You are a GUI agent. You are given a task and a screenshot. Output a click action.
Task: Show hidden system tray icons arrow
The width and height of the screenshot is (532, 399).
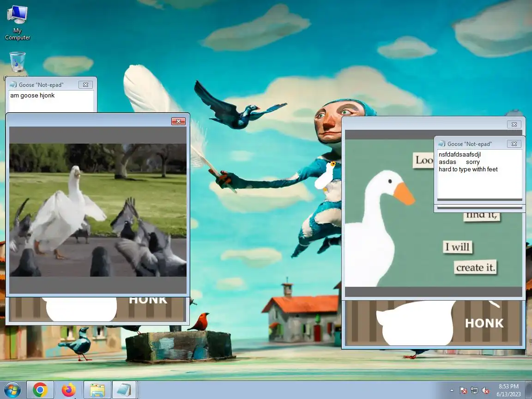(452, 391)
